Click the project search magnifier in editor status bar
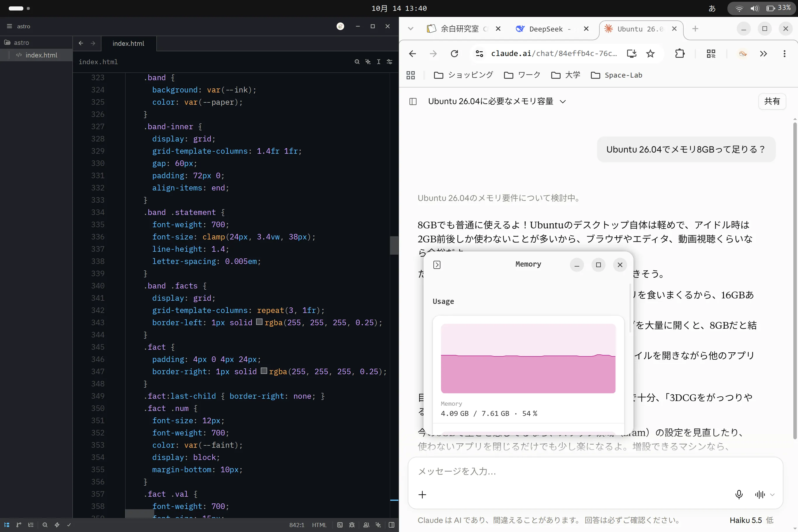The width and height of the screenshot is (798, 532). click(x=45, y=525)
